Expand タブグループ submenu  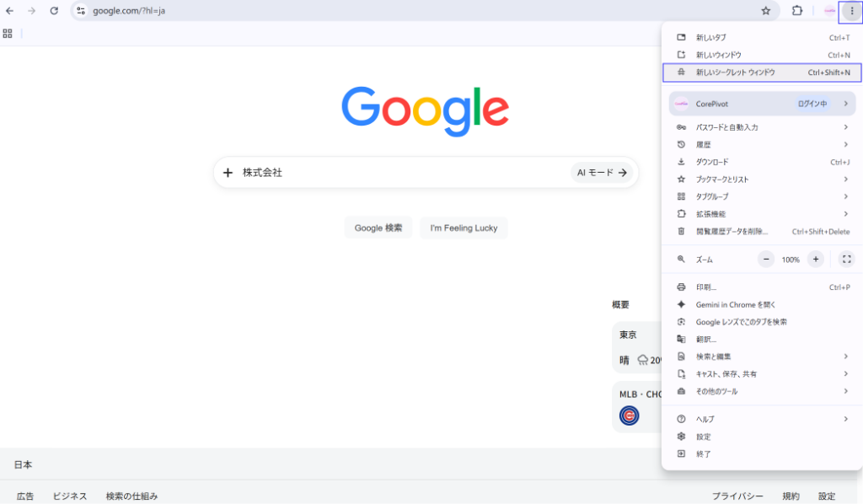pyautogui.click(x=762, y=196)
